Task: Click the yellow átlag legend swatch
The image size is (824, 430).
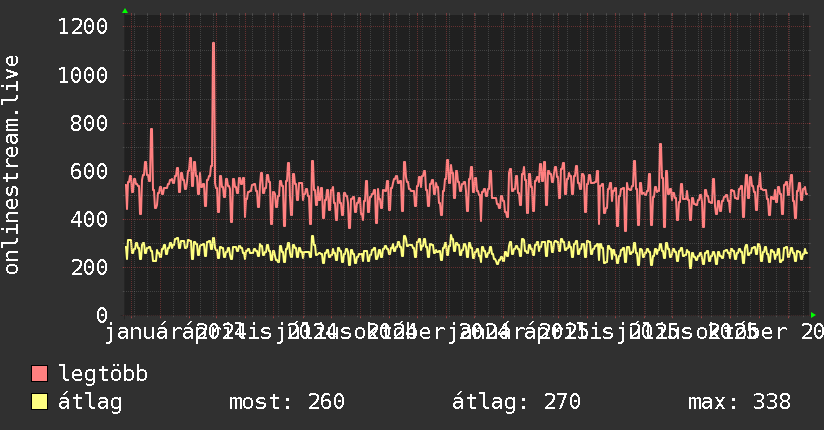Action: coord(39,402)
